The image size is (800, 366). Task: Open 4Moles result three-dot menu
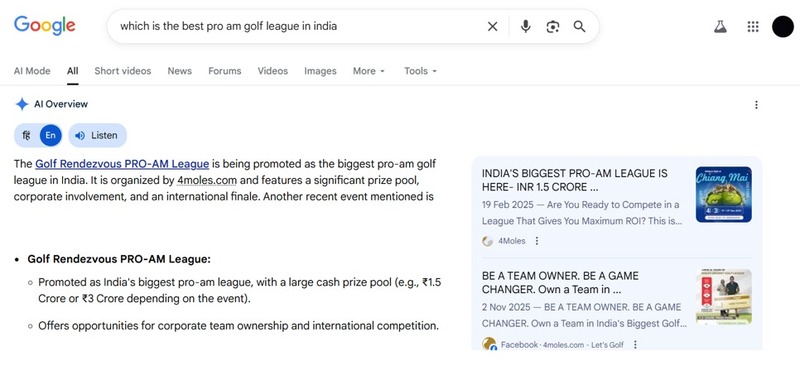(536, 241)
